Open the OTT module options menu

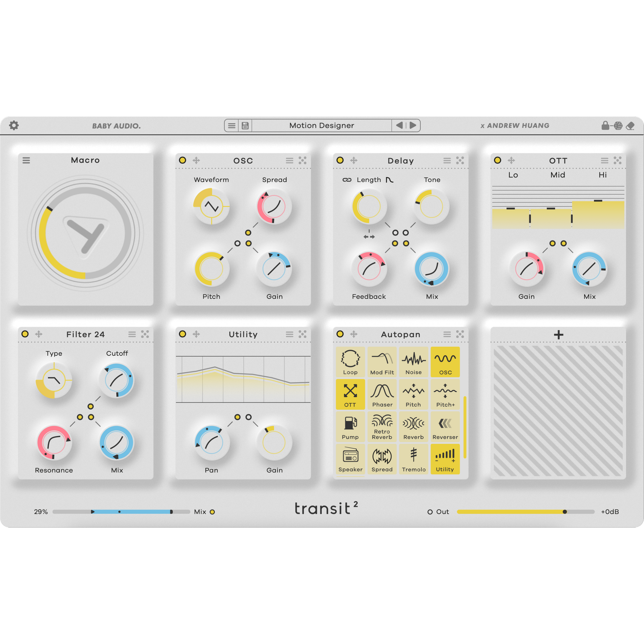[604, 161]
